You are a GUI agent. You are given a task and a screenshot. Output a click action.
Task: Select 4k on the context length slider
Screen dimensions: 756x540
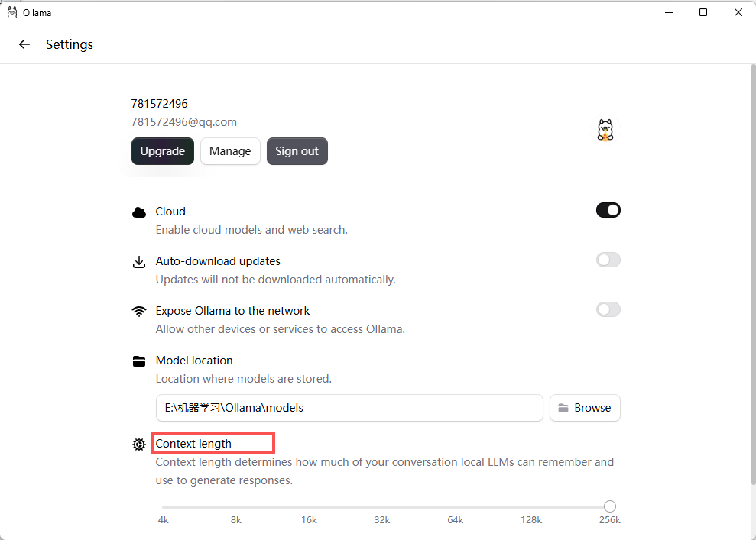[x=163, y=506]
